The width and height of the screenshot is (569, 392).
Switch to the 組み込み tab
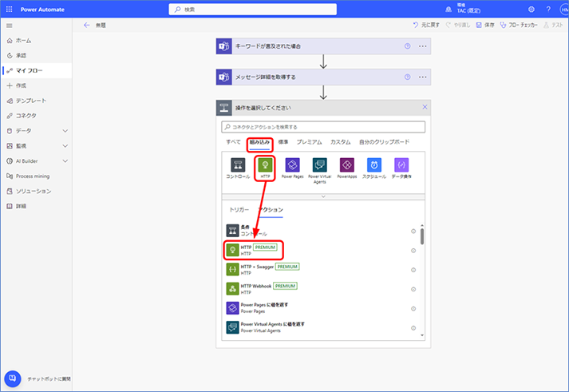260,143
